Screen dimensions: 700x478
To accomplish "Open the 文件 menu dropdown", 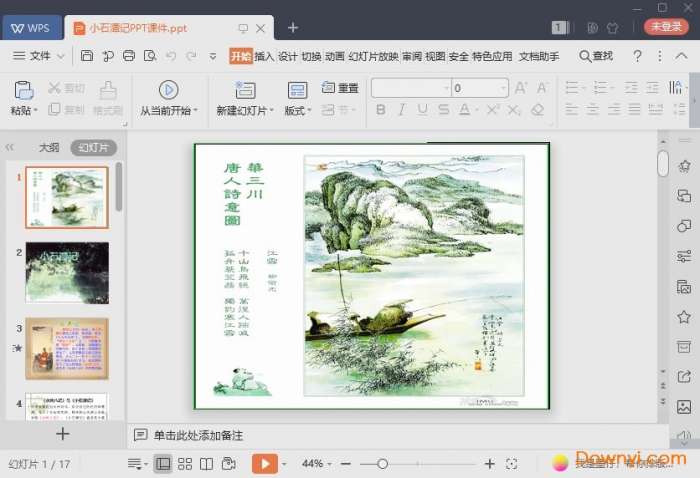I will 40,56.
